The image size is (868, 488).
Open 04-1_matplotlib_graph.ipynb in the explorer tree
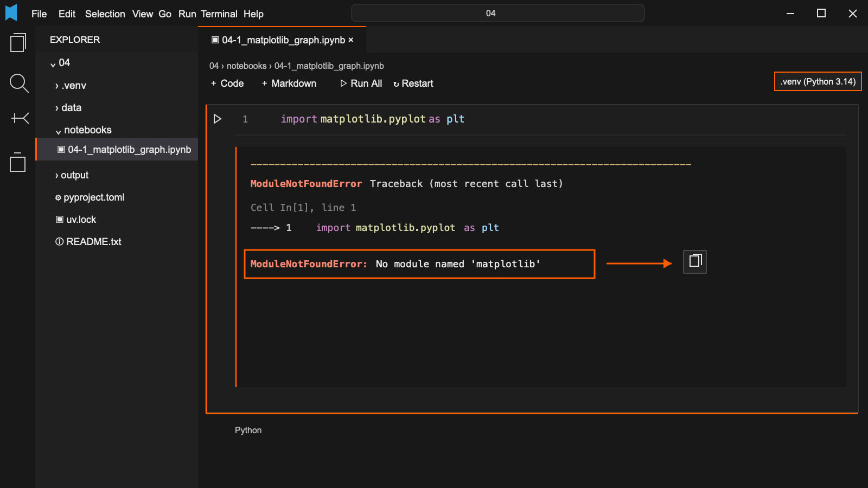[x=117, y=149]
